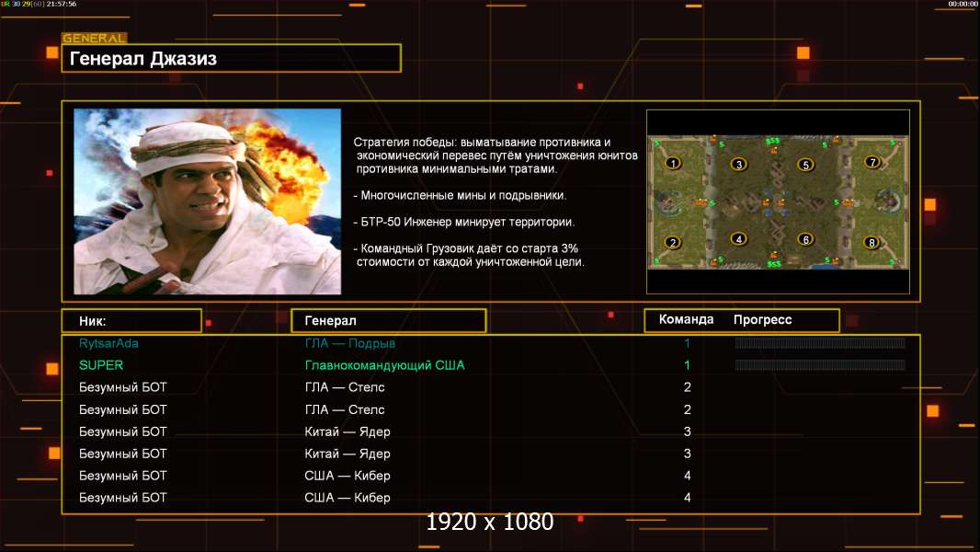Viewport: 980px width, 552px height.
Task: Select player name SUPER
Action: click(101, 365)
